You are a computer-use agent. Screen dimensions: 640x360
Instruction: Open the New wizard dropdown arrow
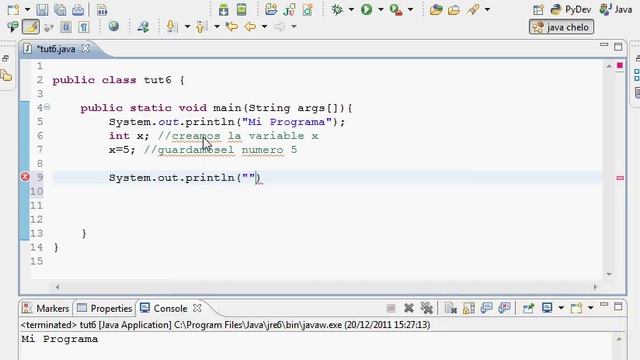click(27, 9)
